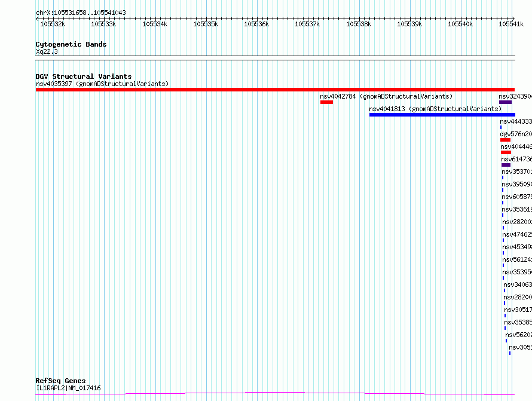
Task: Click the 105534k ruler position
Action: 155,24
